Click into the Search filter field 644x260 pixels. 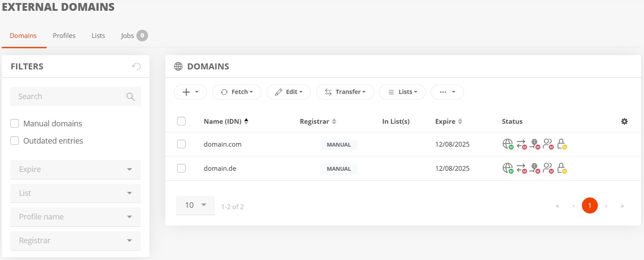76,97
